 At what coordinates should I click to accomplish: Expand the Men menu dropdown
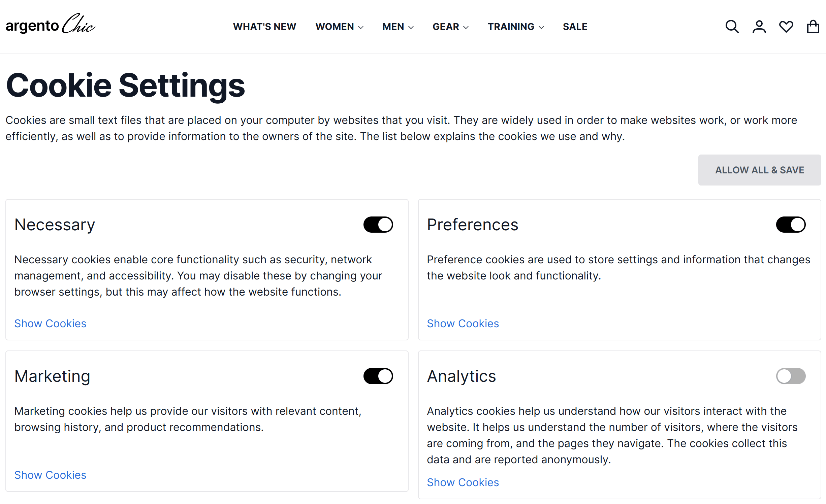(398, 27)
